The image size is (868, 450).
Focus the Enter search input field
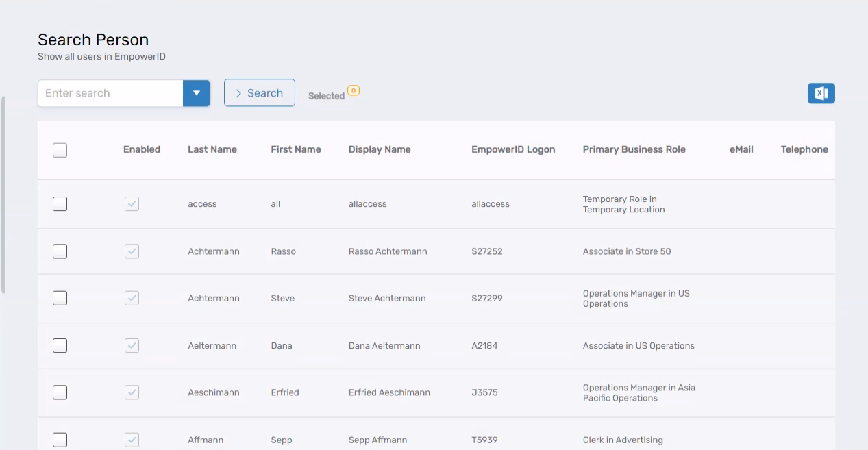[110, 93]
